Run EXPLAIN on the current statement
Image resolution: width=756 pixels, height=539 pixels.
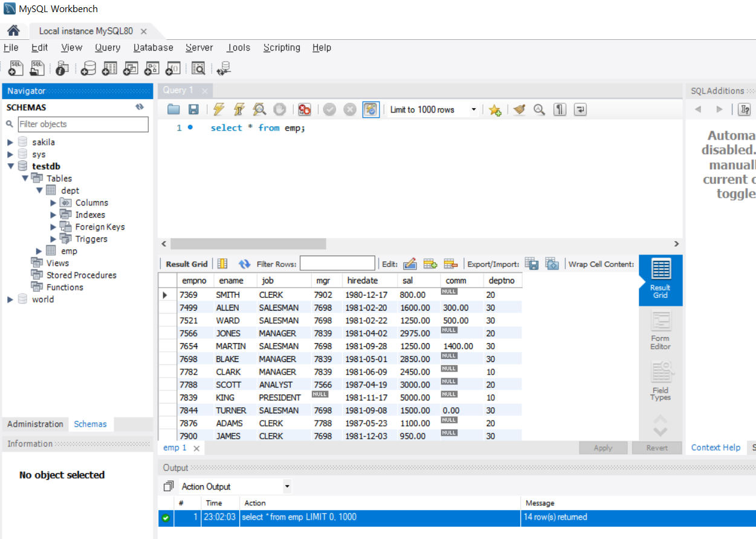coord(259,109)
